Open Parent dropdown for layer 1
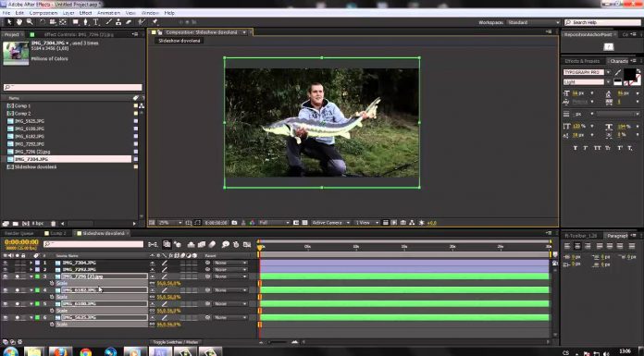 (x=230, y=263)
